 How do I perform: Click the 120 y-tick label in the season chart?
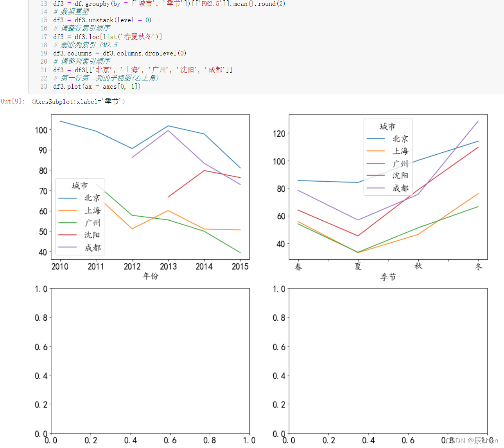coord(279,134)
